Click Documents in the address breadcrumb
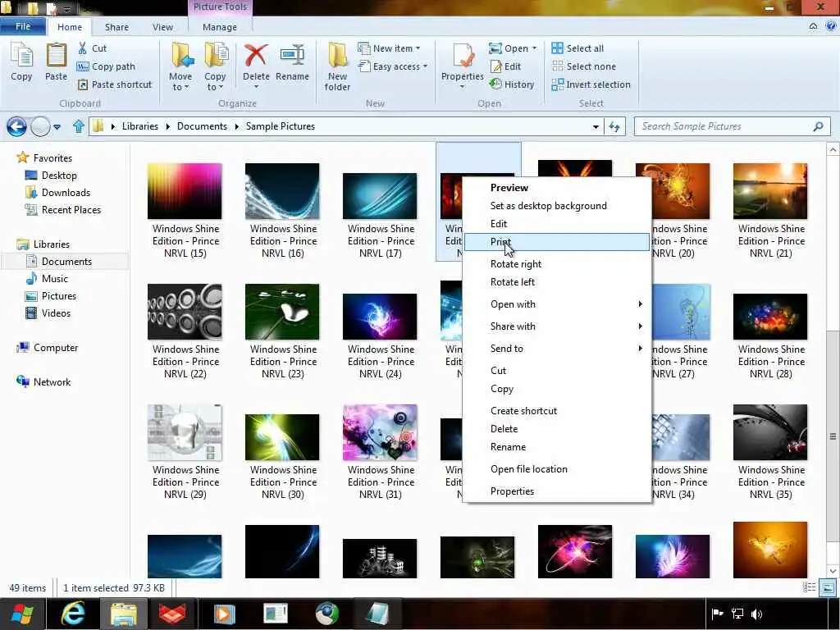The width and height of the screenshot is (840, 630). pos(202,126)
